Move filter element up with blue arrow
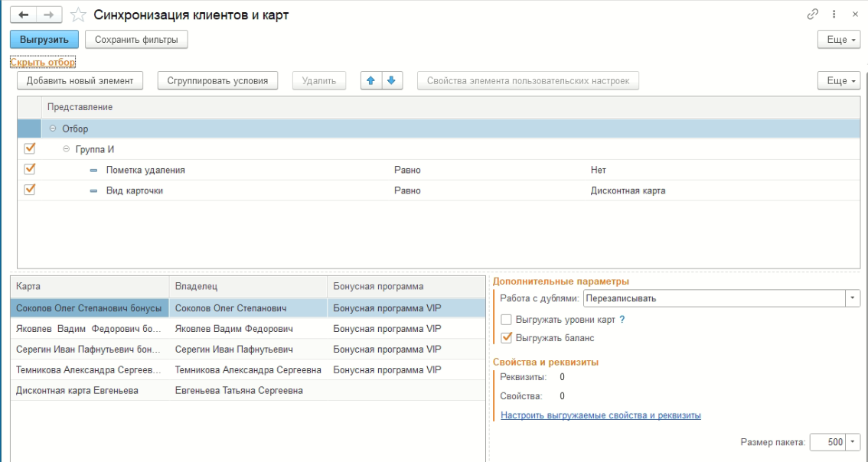The width and height of the screenshot is (868, 462). [371, 80]
